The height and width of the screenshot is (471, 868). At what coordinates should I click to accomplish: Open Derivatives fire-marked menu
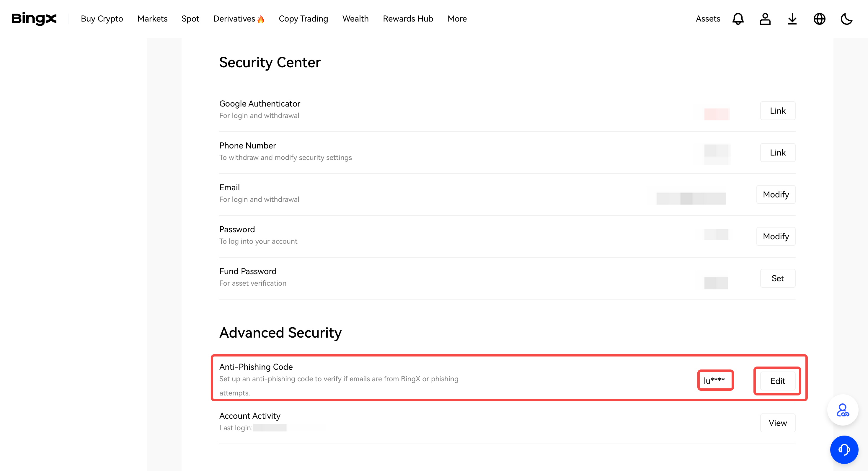[239, 19]
